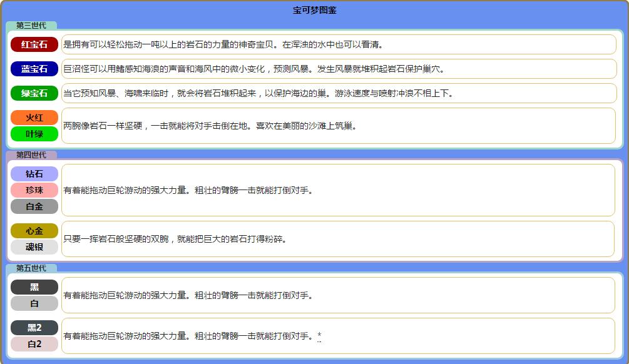
Task: Select the 火红 version label
Action: pos(34,118)
